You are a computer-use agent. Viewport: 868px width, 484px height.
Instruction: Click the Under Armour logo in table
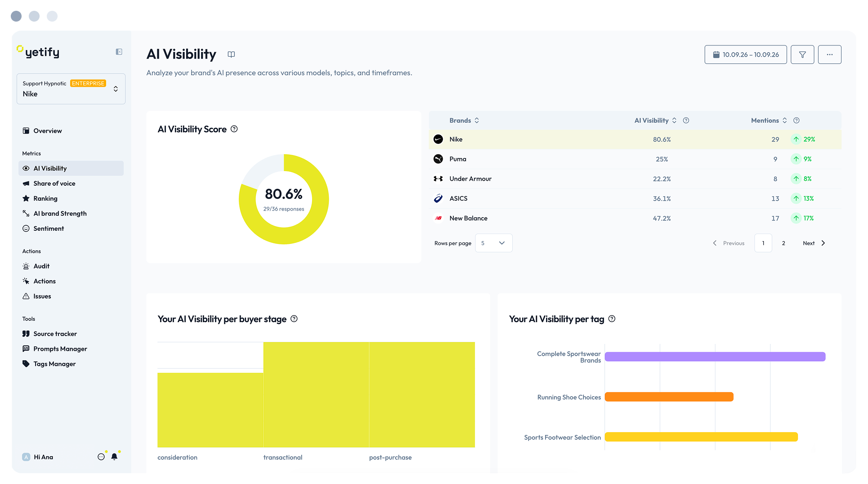(x=438, y=179)
